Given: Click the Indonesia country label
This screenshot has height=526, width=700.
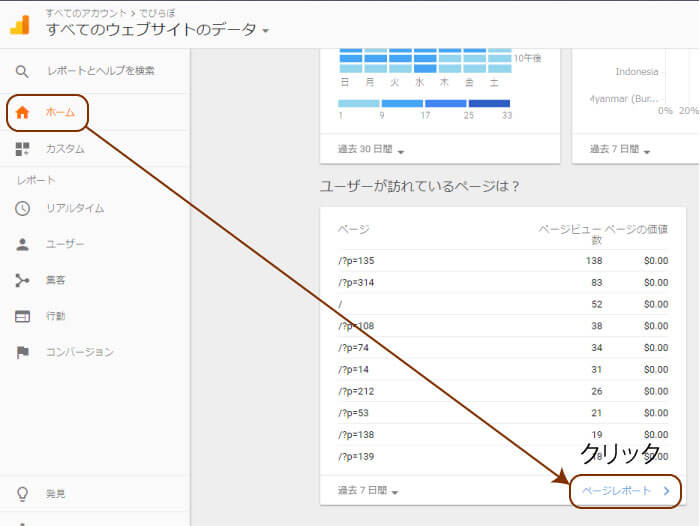Looking at the screenshot, I should [637, 72].
